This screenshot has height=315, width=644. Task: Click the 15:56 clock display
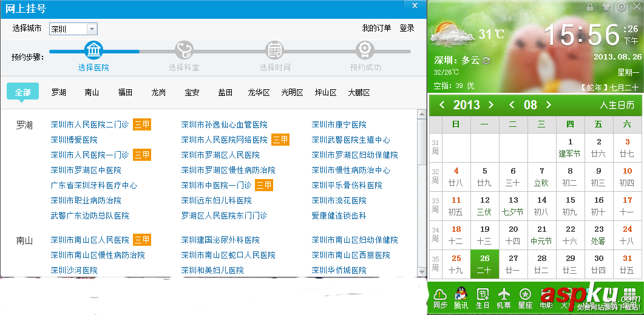click(582, 35)
